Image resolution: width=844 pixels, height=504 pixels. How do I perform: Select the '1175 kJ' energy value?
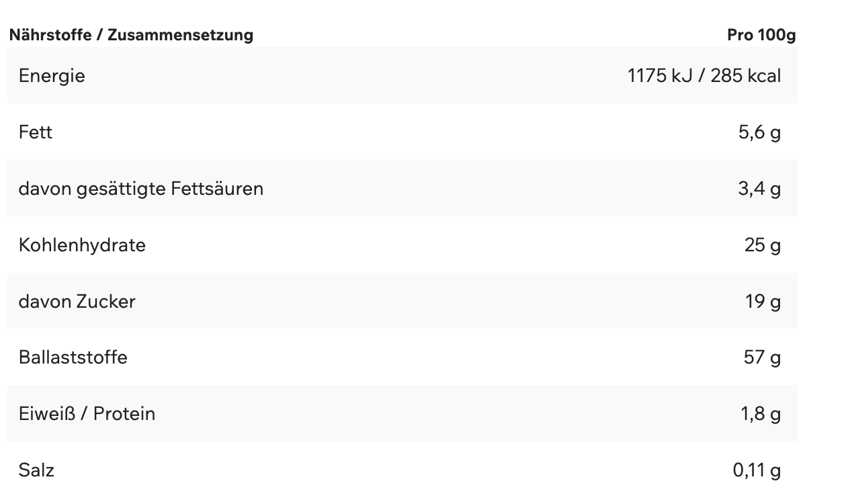(659, 75)
